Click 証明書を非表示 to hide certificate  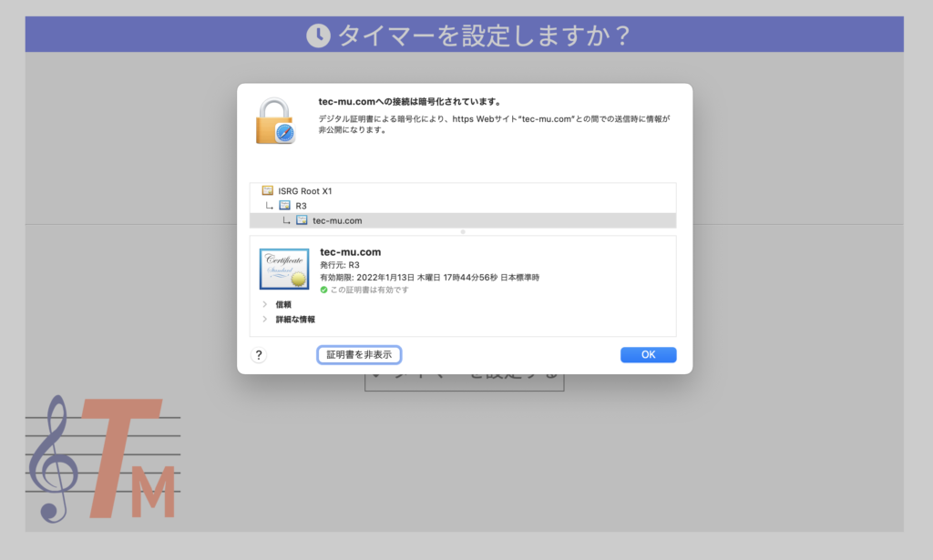coord(359,354)
